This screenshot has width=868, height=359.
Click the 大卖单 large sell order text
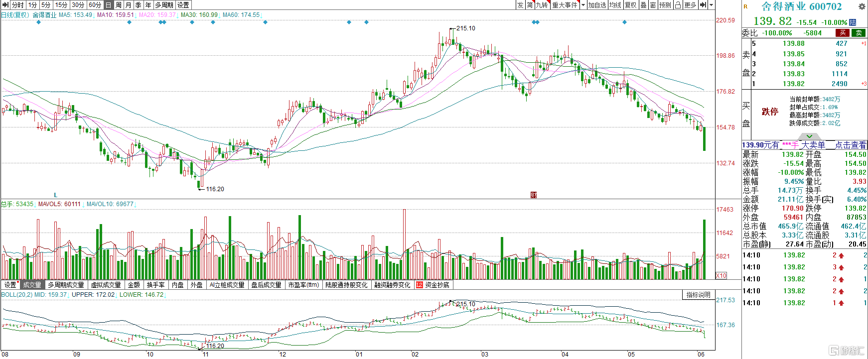tap(813, 145)
